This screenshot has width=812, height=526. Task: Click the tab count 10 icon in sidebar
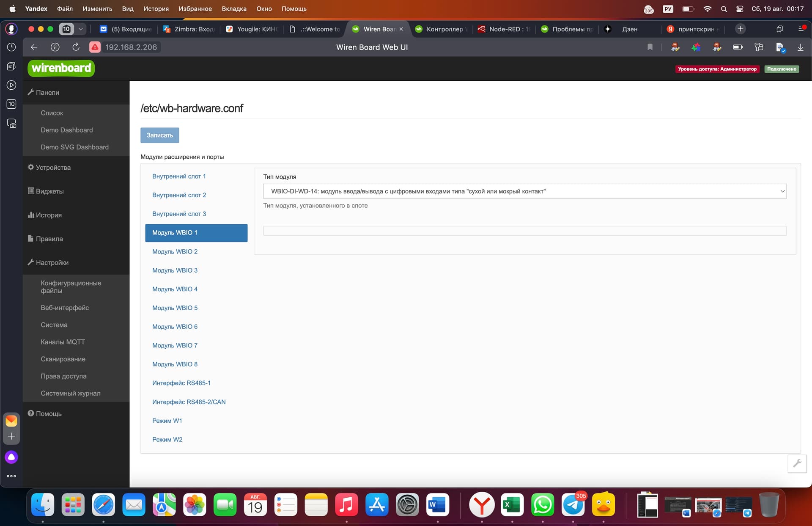(x=11, y=104)
